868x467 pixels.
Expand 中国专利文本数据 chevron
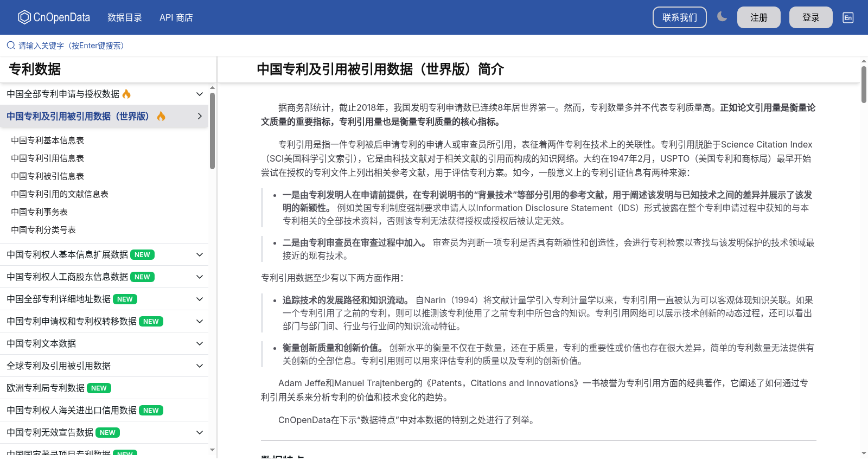[200, 344]
